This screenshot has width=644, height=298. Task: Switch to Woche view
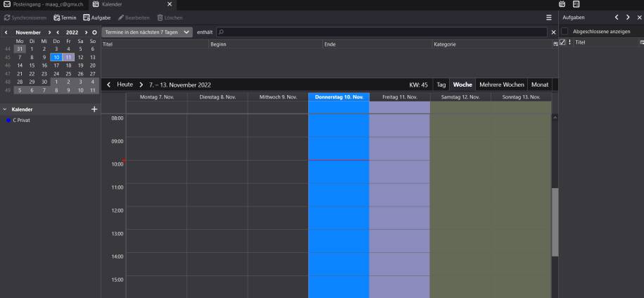click(x=462, y=85)
